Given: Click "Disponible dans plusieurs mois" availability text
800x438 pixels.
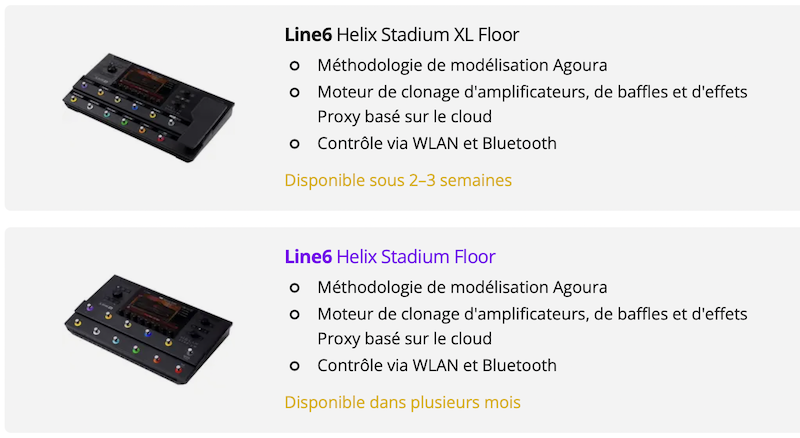Looking at the screenshot, I should 402,402.
